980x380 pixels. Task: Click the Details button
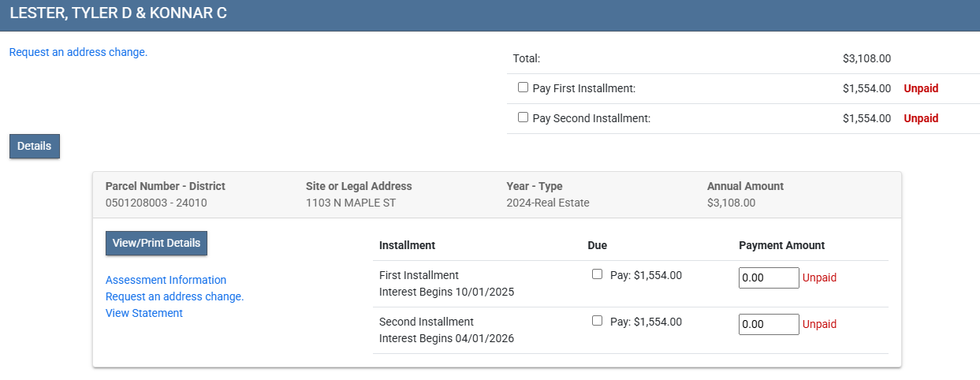35,147
